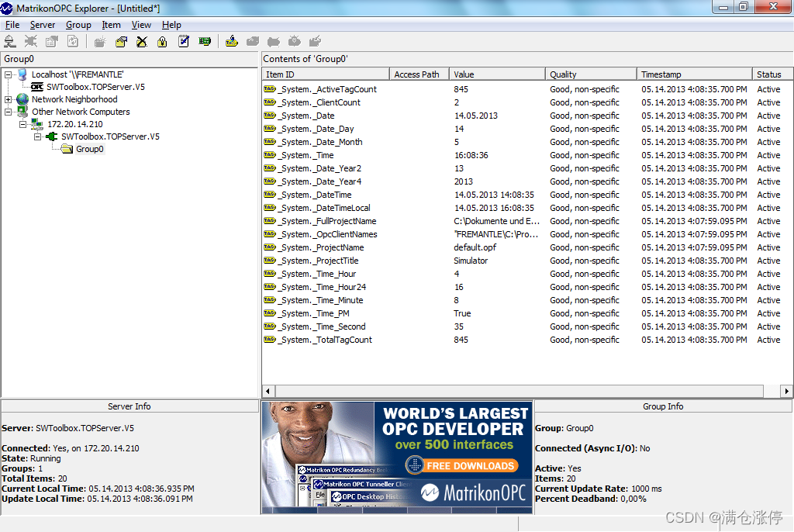Sort by the Value column header
The width and height of the screenshot is (794, 532).
(497, 74)
